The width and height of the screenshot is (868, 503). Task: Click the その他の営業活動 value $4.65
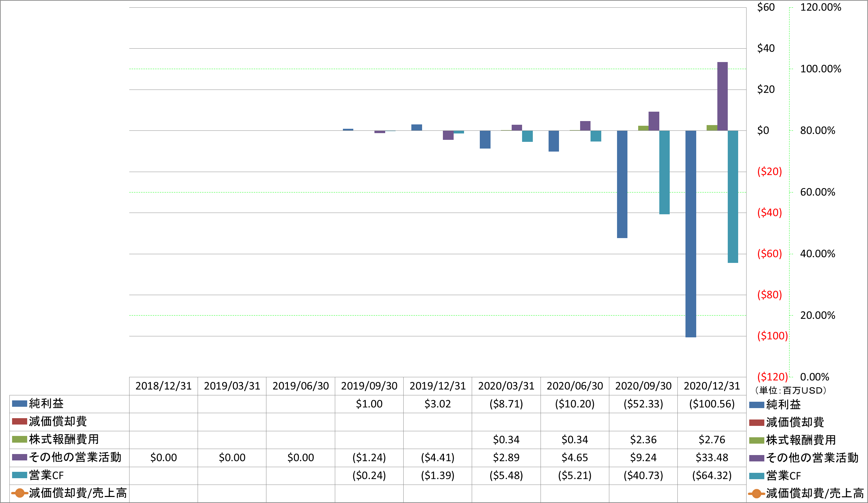tap(574, 457)
